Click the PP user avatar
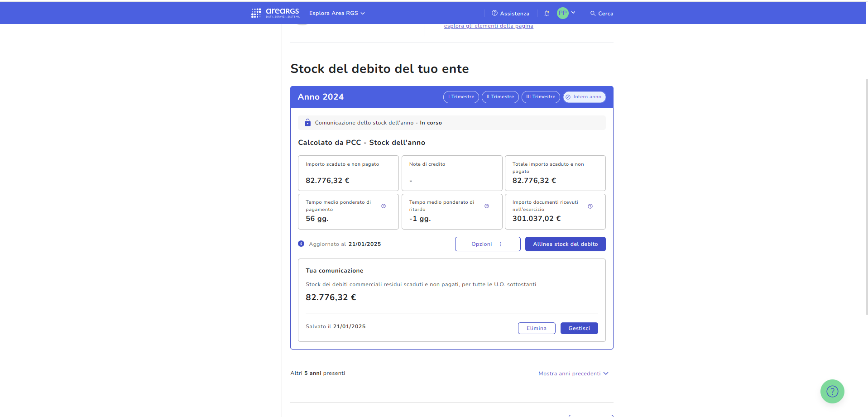 [562, 13]
